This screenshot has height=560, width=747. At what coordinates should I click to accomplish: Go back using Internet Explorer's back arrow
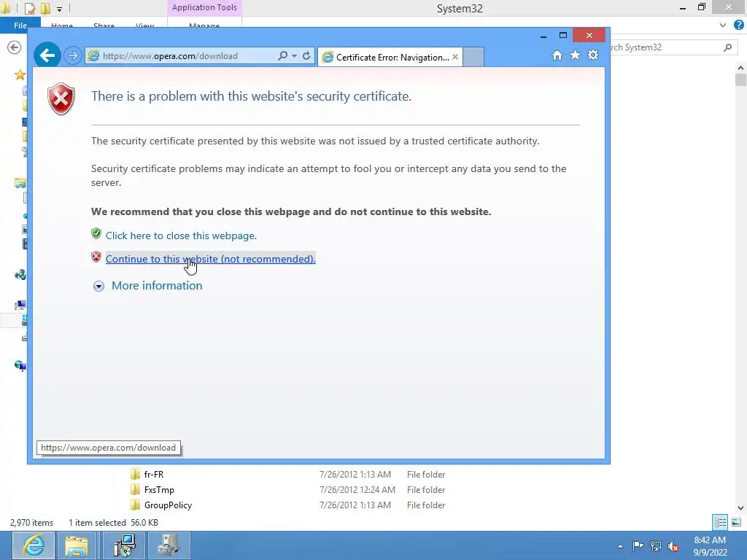click(x=47, y=55)
